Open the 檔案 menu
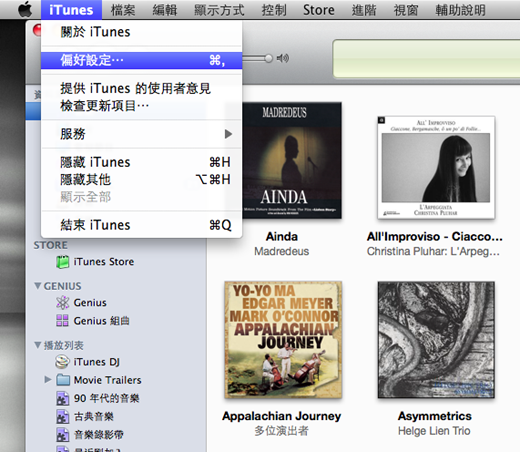The height and width of the screenshot is (452, 520). pos(123,10)
